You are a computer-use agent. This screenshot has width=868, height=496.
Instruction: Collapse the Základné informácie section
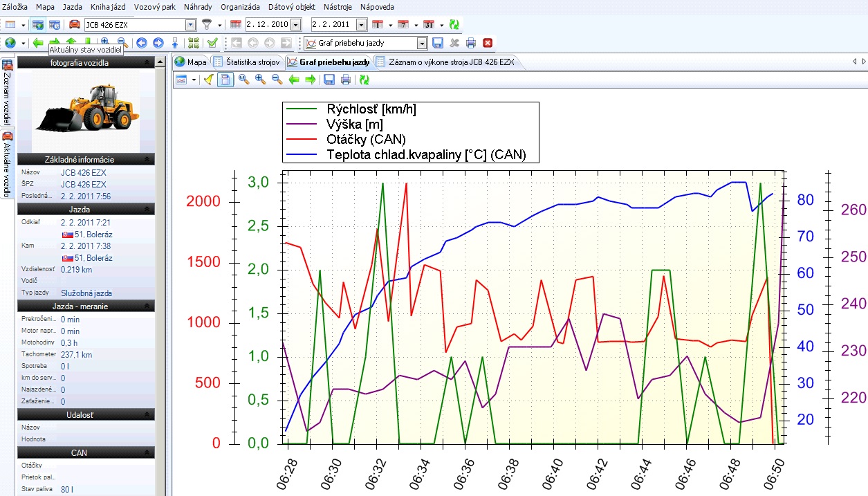pos(146,160)
